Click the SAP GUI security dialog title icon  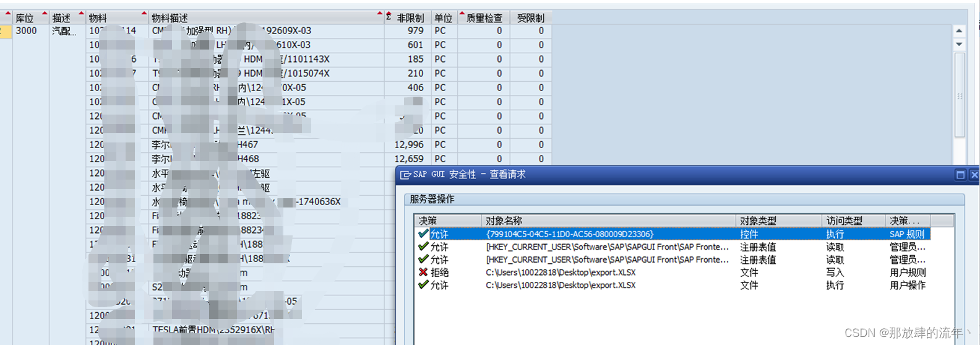point(406,175)
